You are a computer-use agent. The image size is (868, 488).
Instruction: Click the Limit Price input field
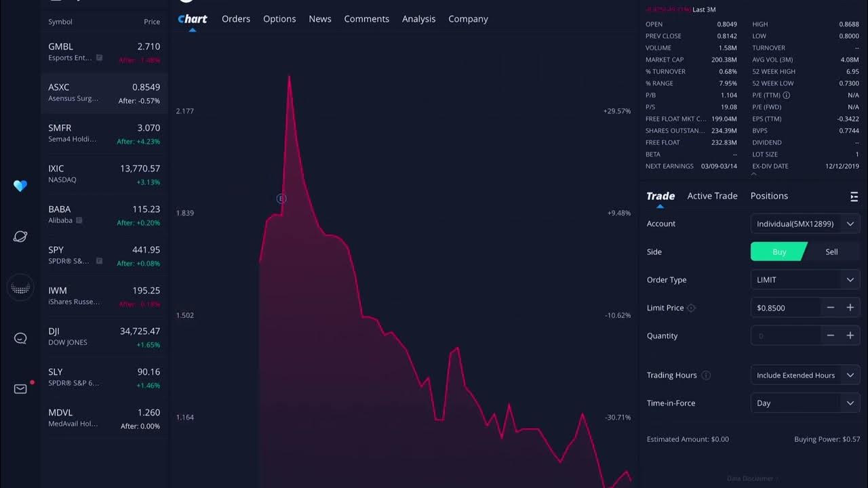(787, 308)
